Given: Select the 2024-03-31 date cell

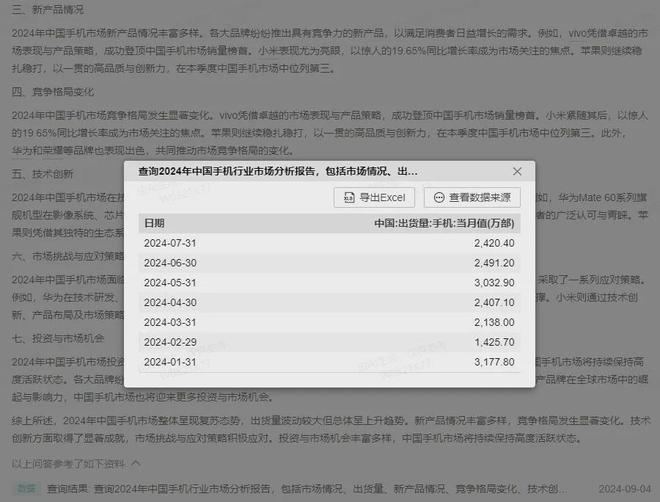Looking at the screenshot, I should [170, 322].
